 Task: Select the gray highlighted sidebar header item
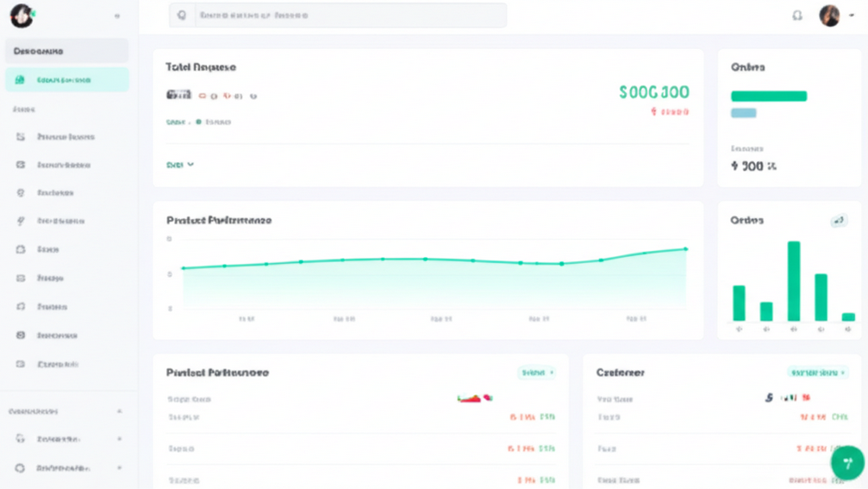67,51
